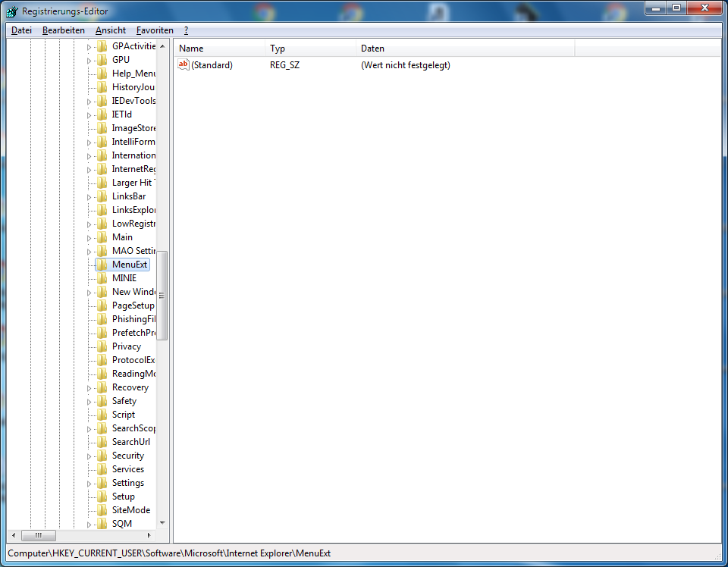728x567 pixels.
Task: Click the Help_Menu folder icon
Action: [x=102, y=74]
